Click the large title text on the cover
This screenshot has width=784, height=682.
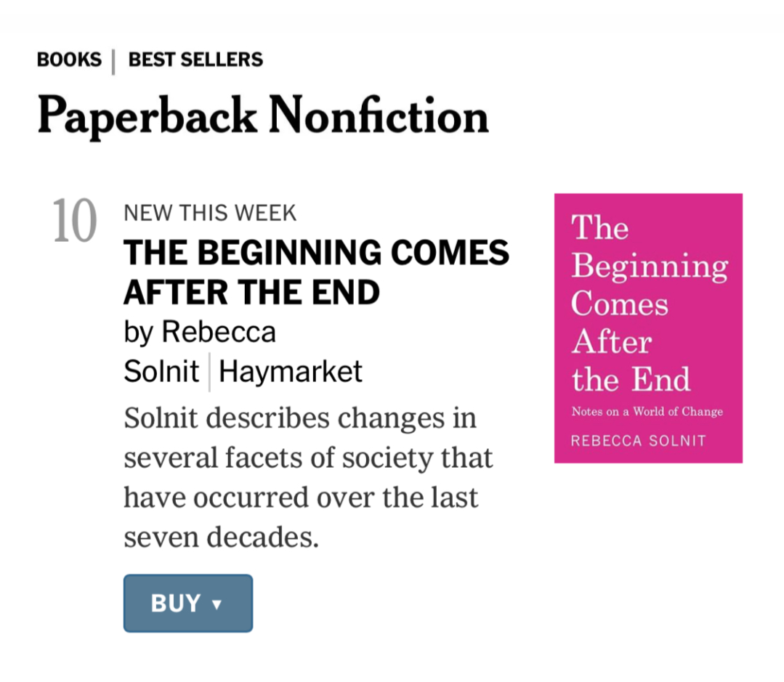coord(647,304)
